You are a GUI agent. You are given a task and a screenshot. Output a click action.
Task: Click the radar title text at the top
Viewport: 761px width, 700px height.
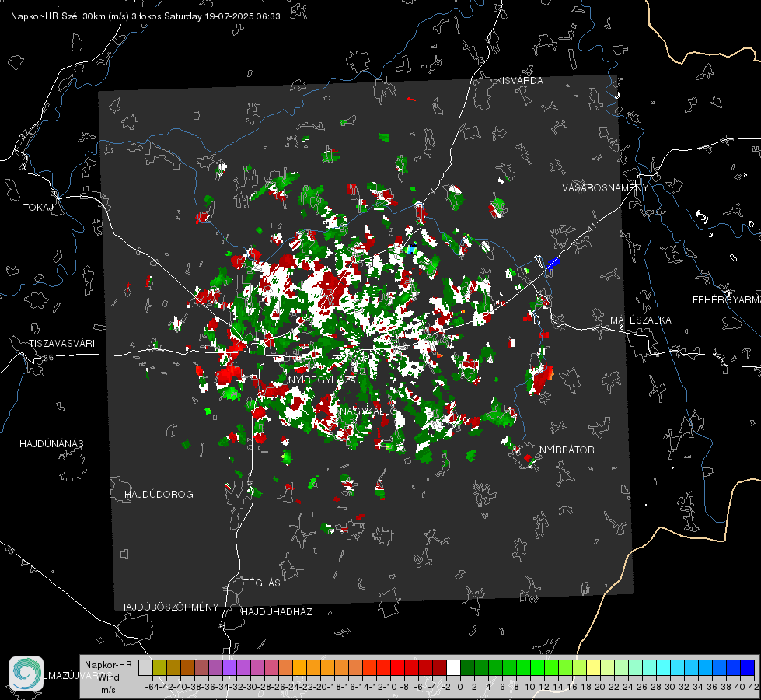coord(145,16)
